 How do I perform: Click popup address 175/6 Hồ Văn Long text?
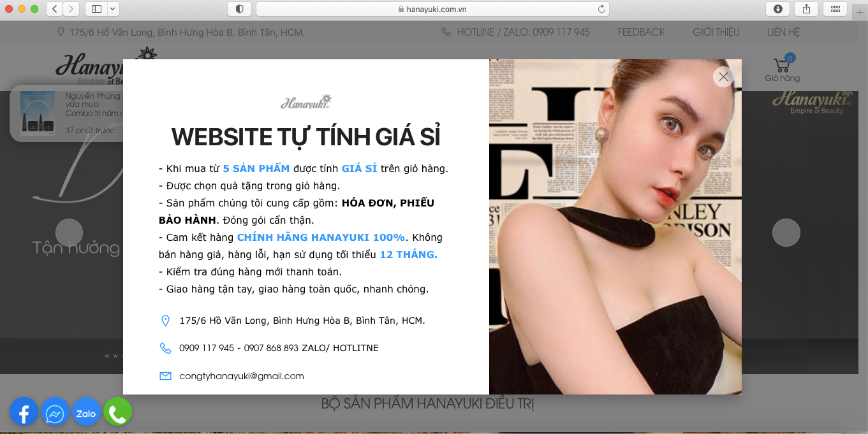click(x=302, y=321)
